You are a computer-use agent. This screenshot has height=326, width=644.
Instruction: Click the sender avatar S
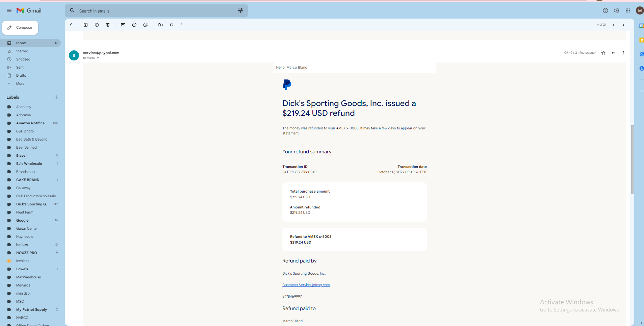[74, 55]
